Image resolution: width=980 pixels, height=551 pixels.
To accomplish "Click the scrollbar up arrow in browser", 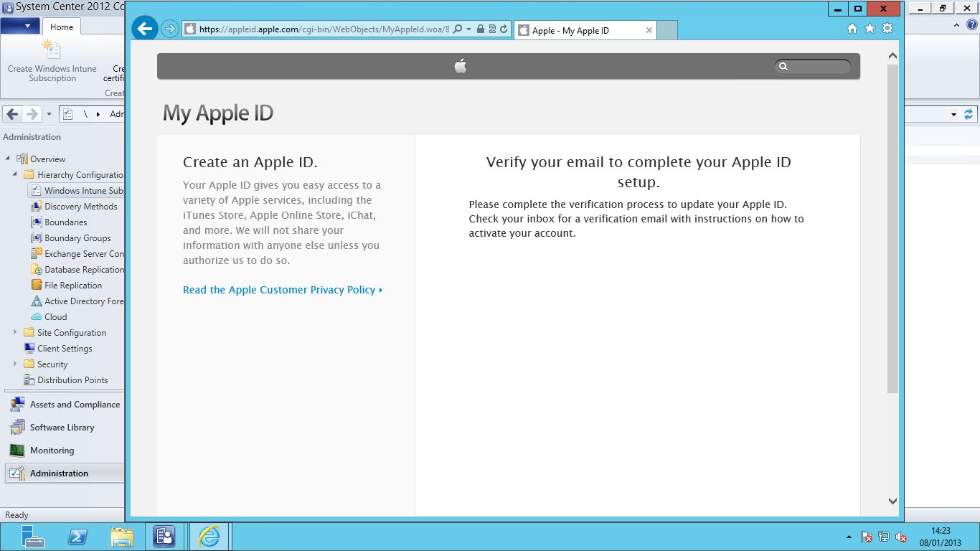I will tap(892, 56).
